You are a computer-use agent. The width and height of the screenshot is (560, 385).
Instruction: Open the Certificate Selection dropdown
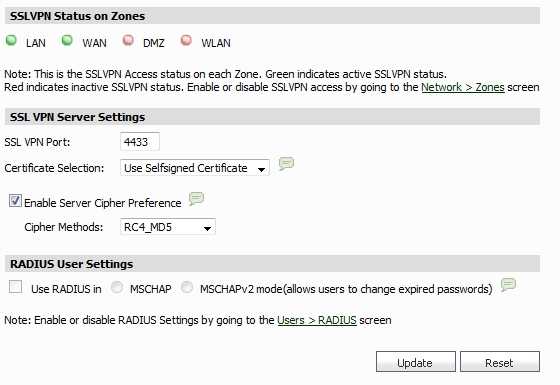click(x=195, y=168)
